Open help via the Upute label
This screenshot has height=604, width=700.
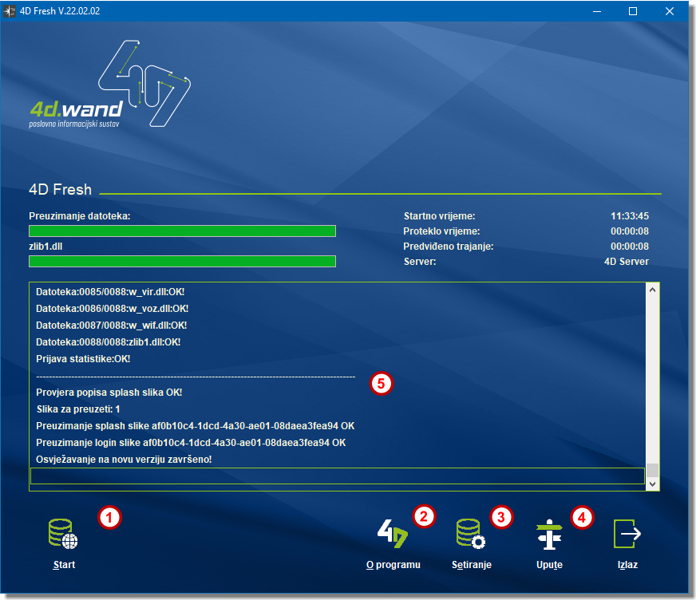pos(549,565)
